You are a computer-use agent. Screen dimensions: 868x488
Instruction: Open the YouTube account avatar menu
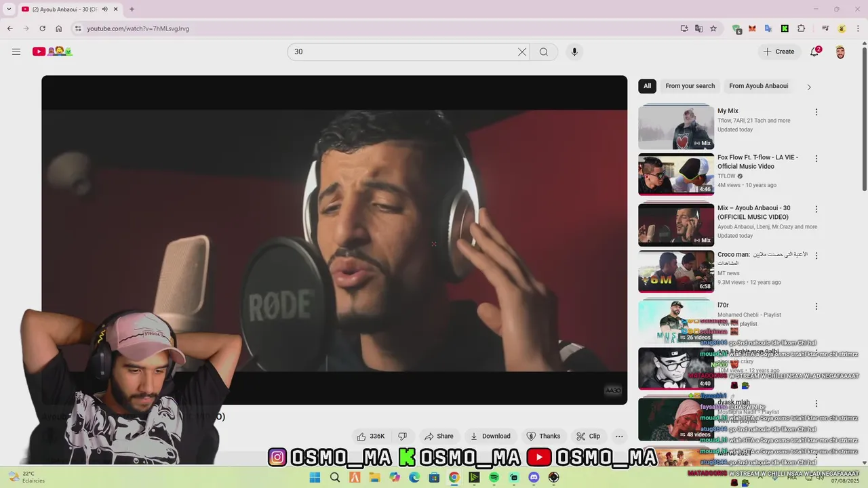point(840,52)
